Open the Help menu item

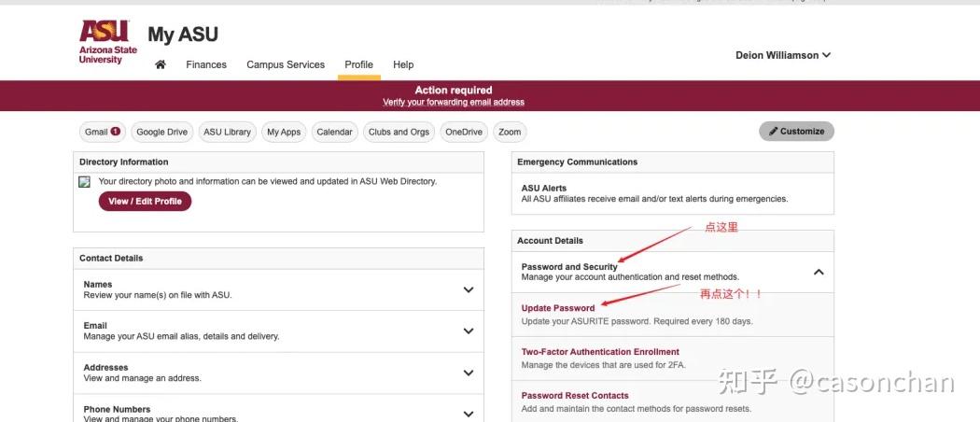(x=403, y=64)
